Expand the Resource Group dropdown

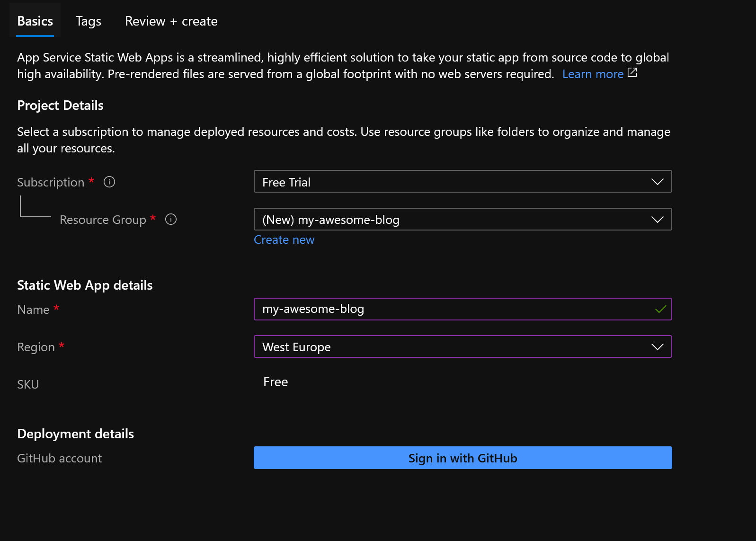463,219
